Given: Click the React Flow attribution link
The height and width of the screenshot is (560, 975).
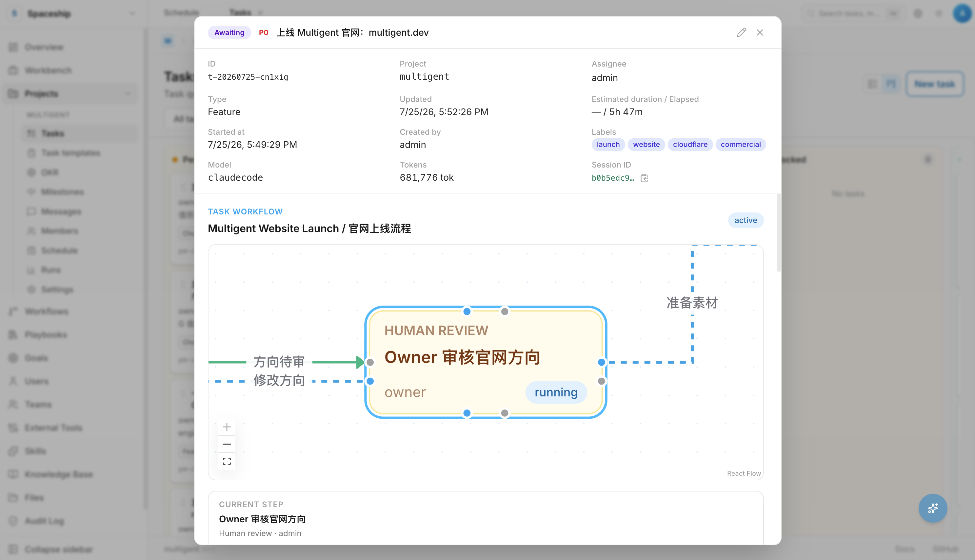Looking at the screenshot, I should [x=744, y=473].
